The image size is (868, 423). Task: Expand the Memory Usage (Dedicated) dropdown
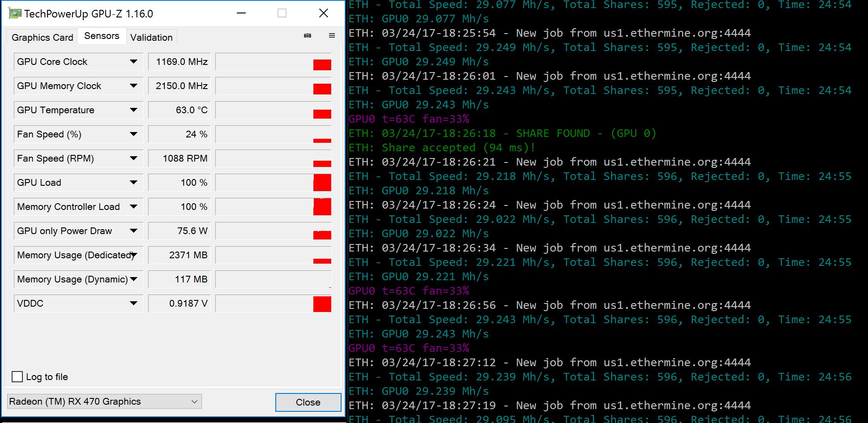pyautogui.click(x=133, y=255)
